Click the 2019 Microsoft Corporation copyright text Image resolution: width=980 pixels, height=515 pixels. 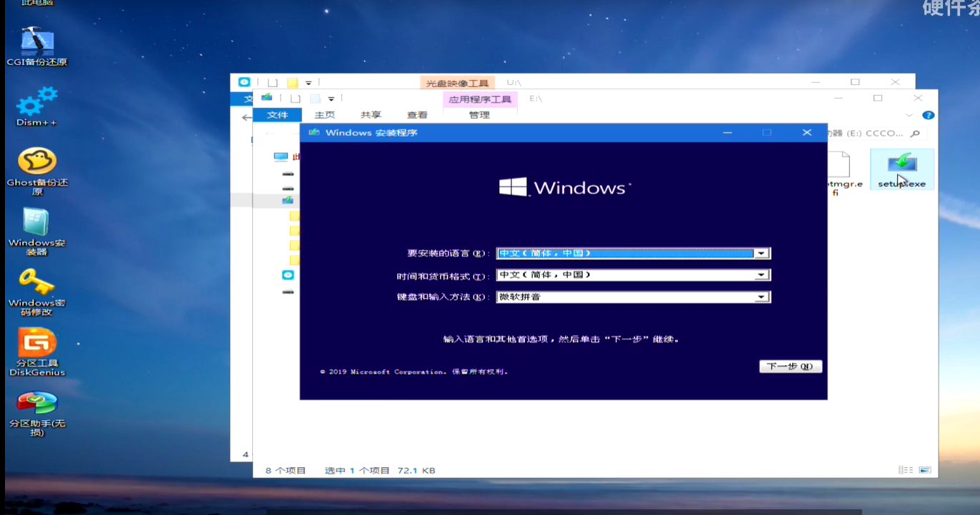414,371
